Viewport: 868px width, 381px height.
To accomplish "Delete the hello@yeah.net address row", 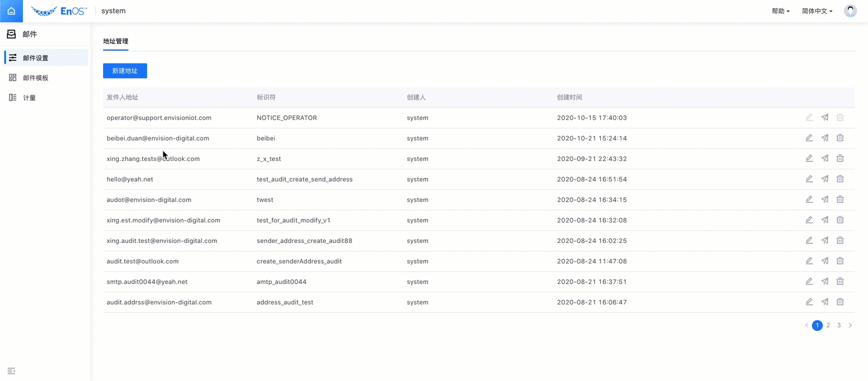I will pos(840,179).
